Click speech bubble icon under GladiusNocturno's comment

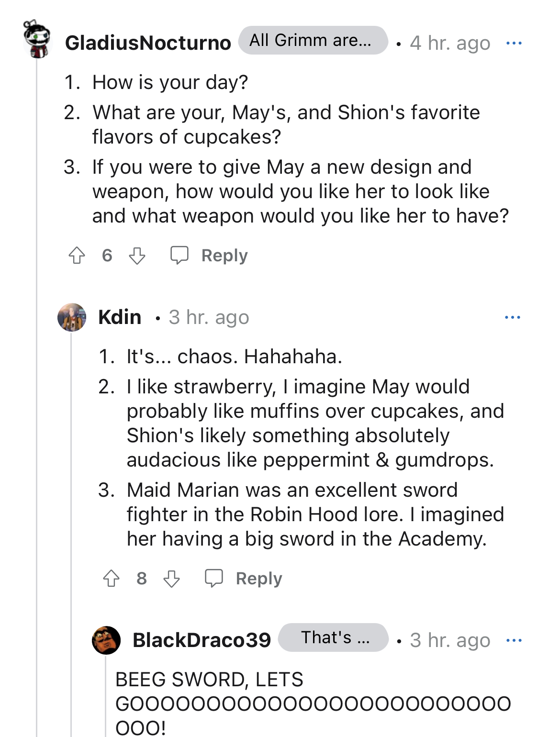[179, 256]
